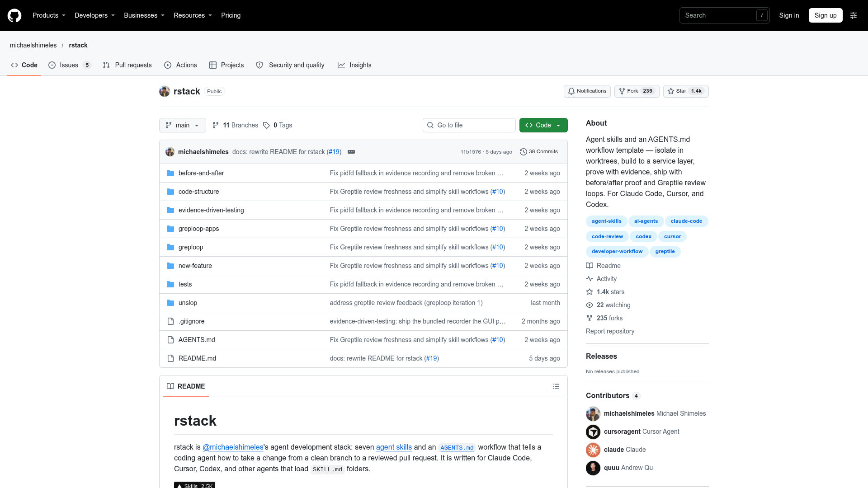Open the Pricing link

point(231,15)
